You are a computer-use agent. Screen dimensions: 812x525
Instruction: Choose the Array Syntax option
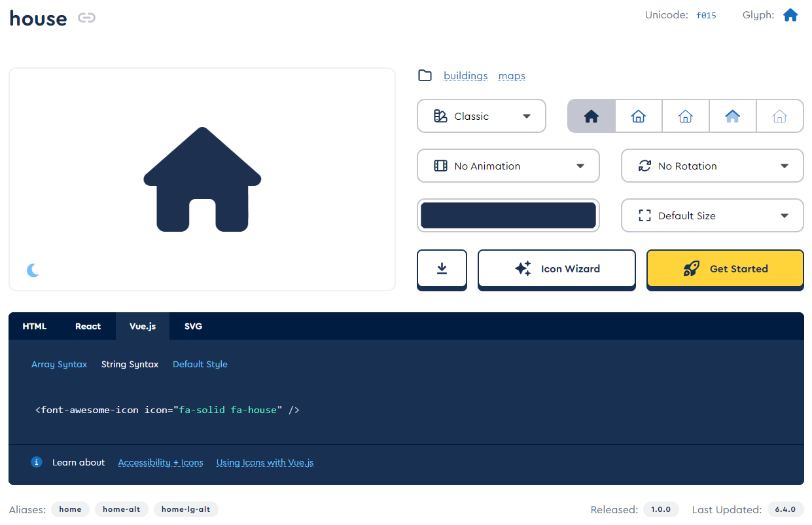[59, 364]
